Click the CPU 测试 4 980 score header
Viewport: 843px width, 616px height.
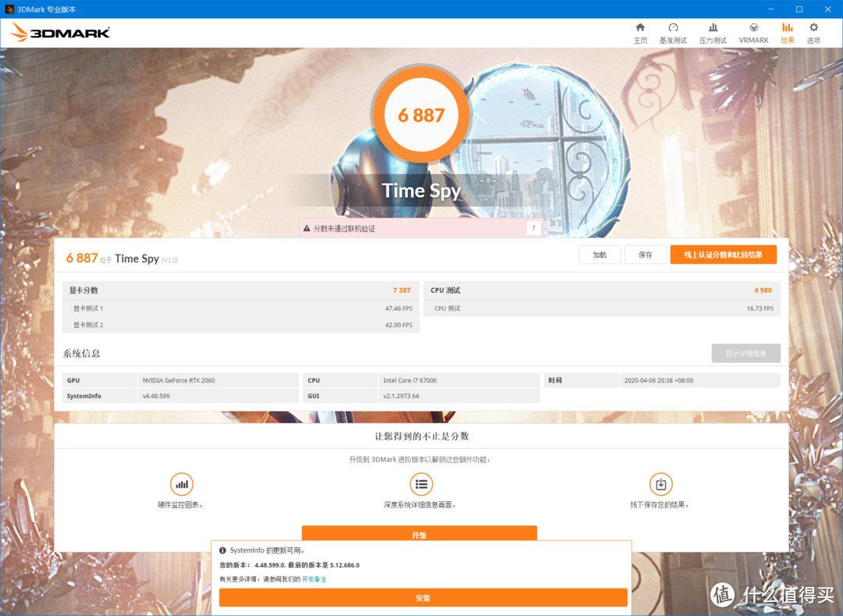[602, 290]
